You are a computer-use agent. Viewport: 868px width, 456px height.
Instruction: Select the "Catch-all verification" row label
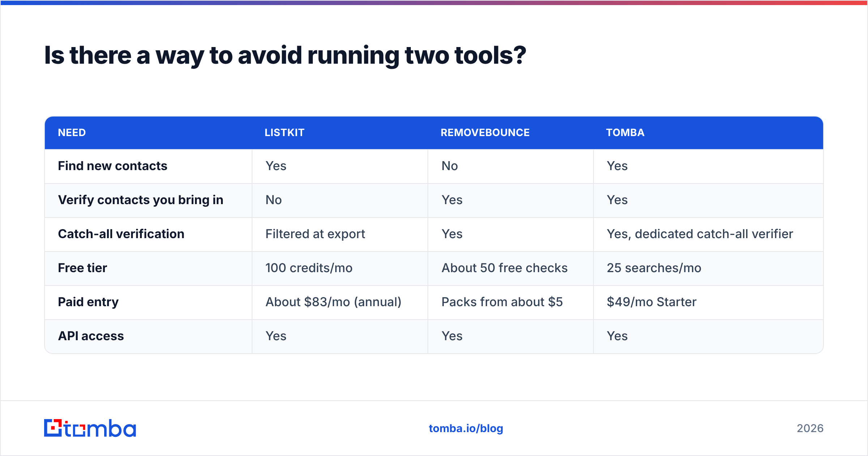[x=121, y=234]
